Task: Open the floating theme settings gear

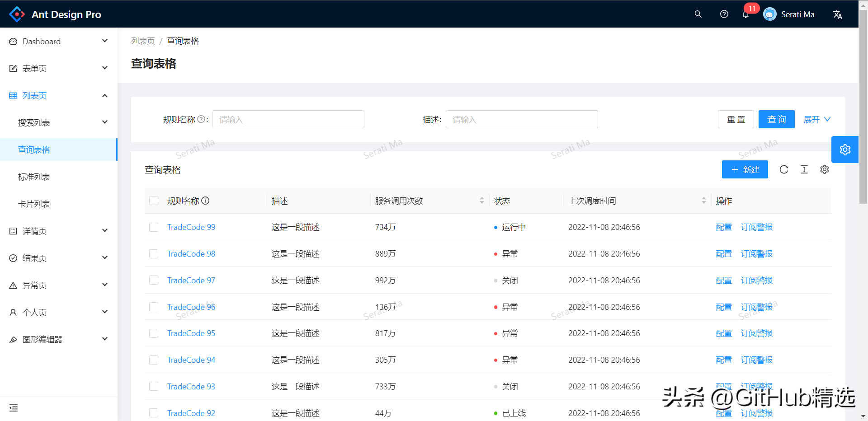Action: click(x=845, y=149)
